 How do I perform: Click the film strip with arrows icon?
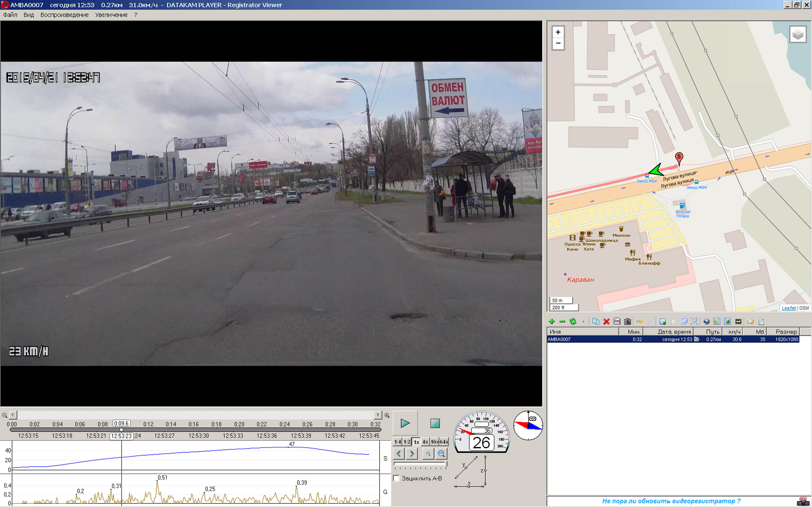pos(738,322)
